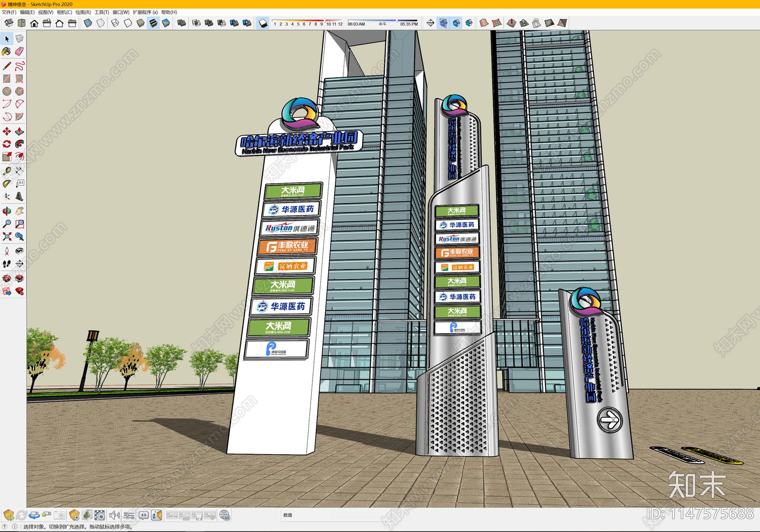Select the Circle tool
This screenshot has height=532, width=760.
point(7,91)
